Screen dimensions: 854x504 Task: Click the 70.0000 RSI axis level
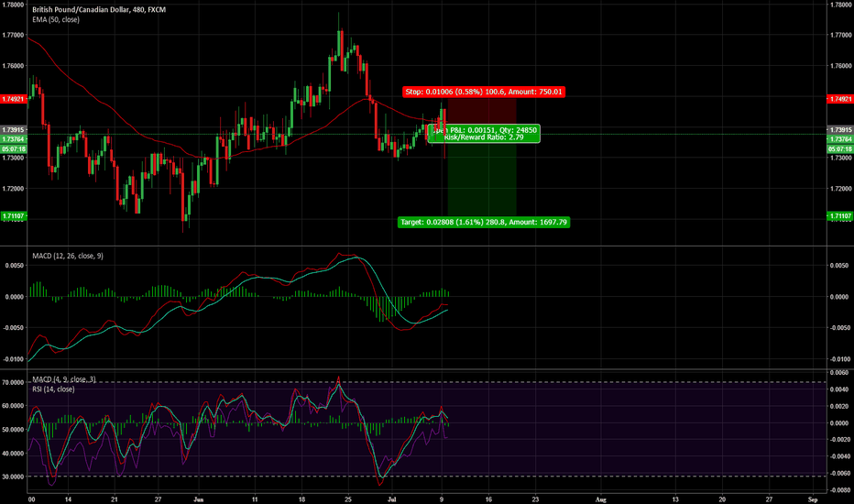(x=13, y=382)
